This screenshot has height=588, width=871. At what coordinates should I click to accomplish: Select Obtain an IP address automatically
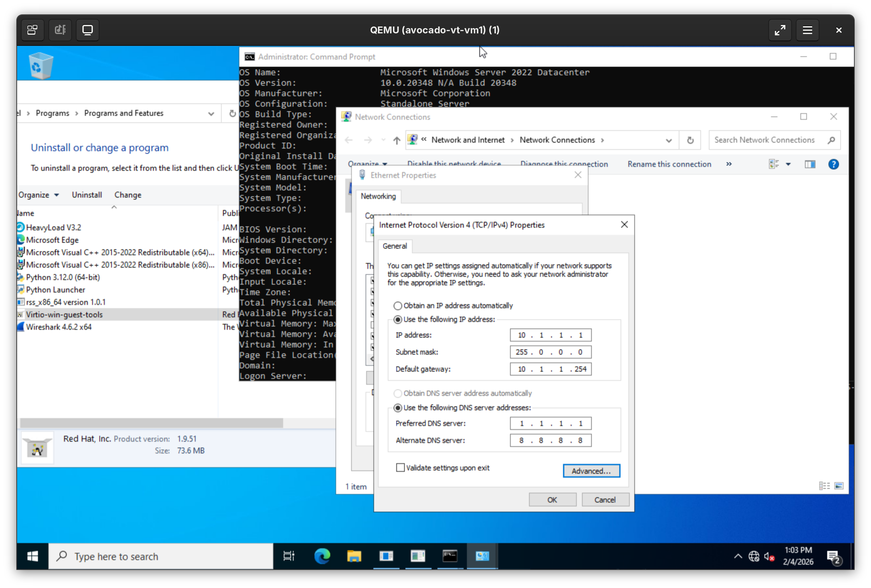(x=398, y=306)
